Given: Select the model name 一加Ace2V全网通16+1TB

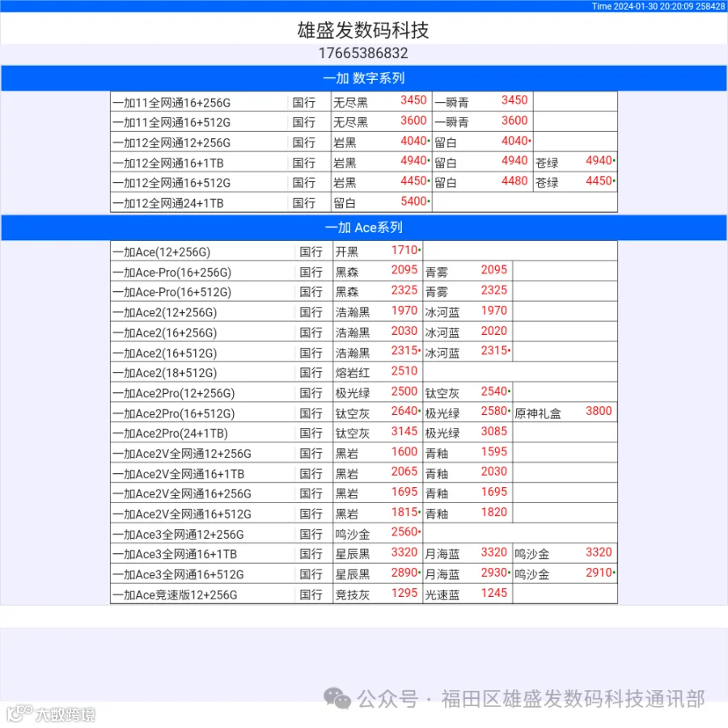Looking at the screenshot, I should (x=178, y=474).
